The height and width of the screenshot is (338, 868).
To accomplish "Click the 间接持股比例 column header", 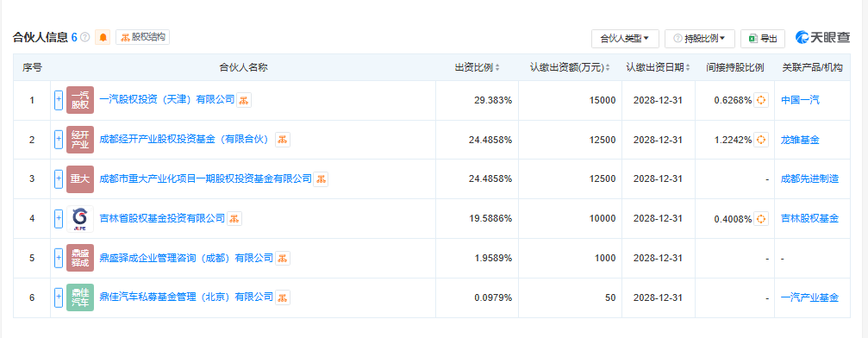I will tap(735, 67).
